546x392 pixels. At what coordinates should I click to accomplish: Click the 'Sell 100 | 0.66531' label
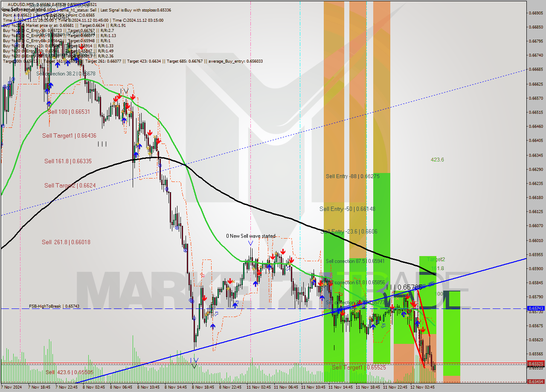[69, 112]
